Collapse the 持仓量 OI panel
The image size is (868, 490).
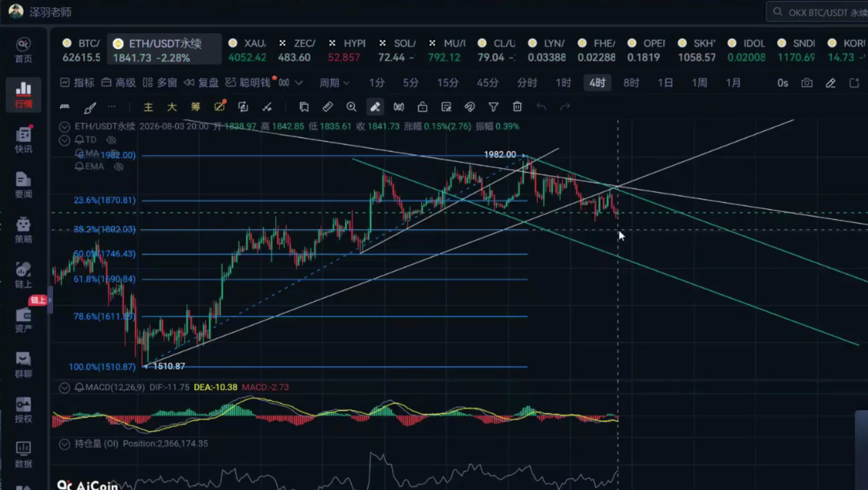pos(64,444)
